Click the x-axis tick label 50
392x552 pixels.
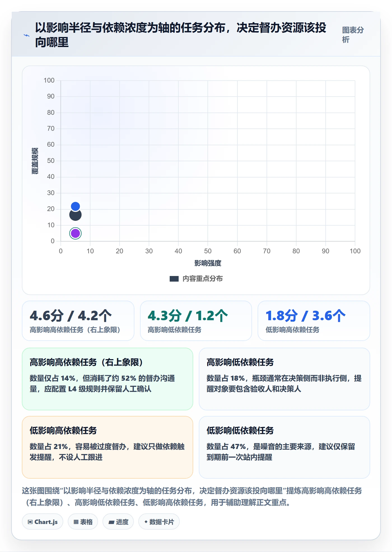pyautogui.click(x=208, y=251)
